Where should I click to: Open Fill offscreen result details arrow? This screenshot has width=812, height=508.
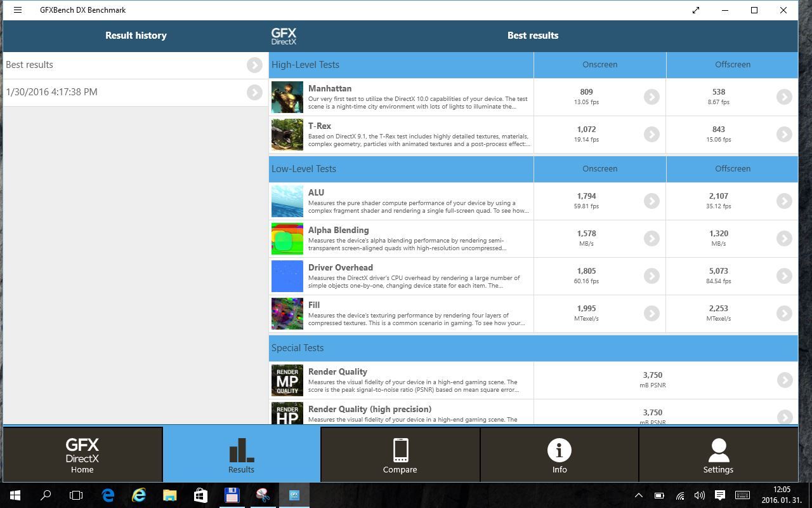784,313
